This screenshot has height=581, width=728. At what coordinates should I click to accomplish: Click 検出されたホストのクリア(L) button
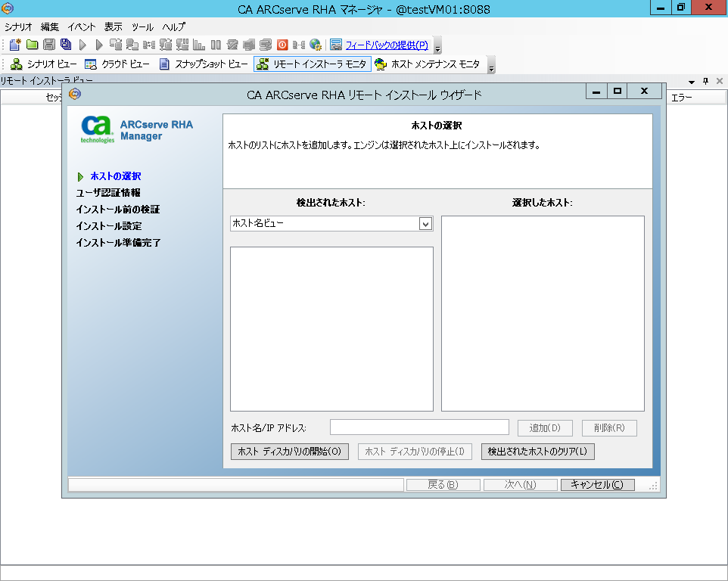tap(537, 452)
